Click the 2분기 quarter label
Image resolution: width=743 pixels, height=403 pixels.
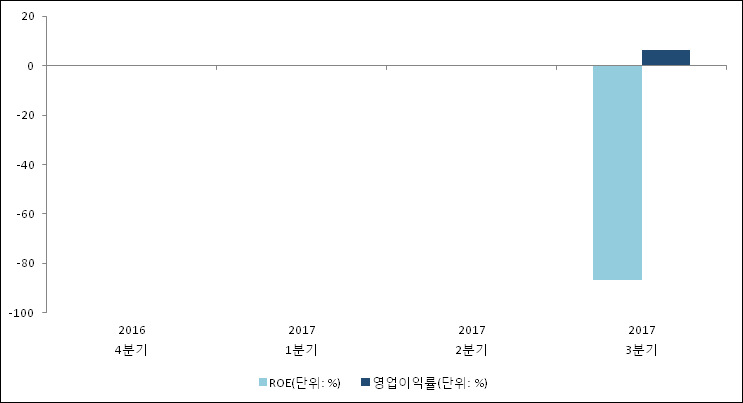click(x=472, y=350)
